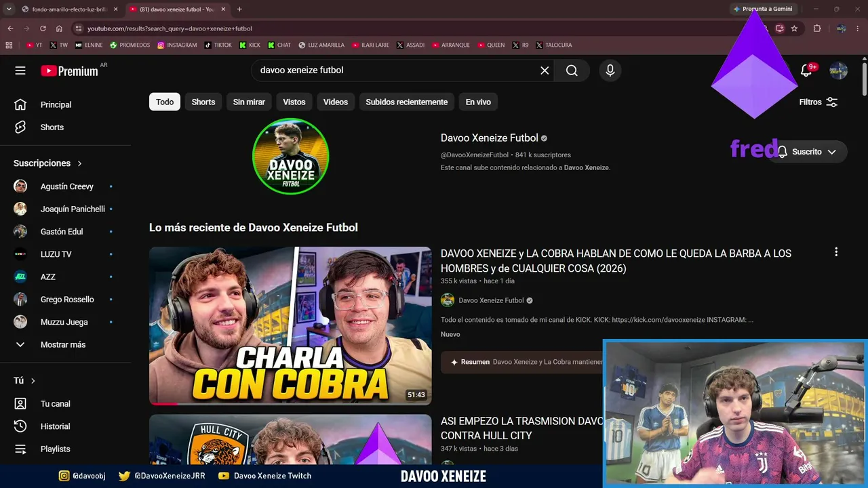Open the CHAT bookmark
Viewport: 868px width, 488px height.
[x=279, y=45]
